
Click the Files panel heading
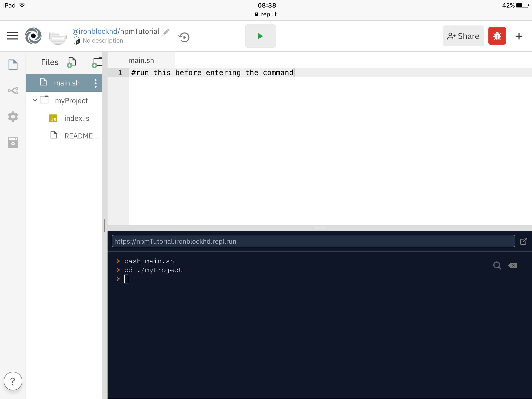pyautogui.click(x=50, y=62)
